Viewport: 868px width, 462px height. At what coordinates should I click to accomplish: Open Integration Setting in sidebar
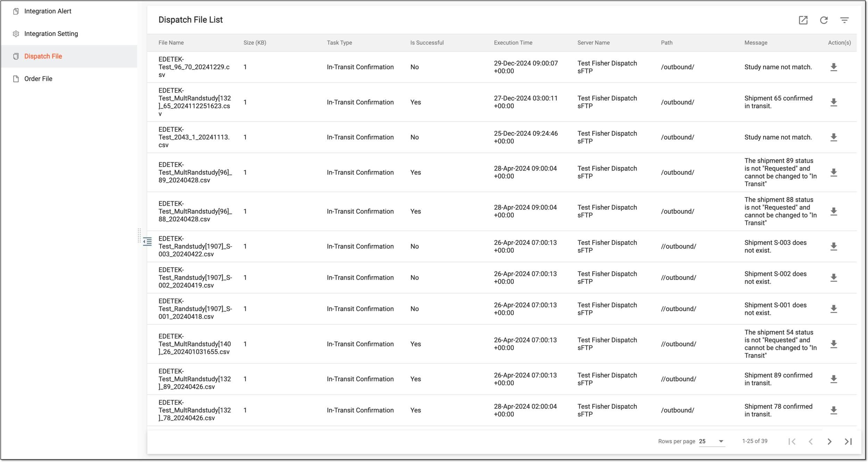pos(51,34)
